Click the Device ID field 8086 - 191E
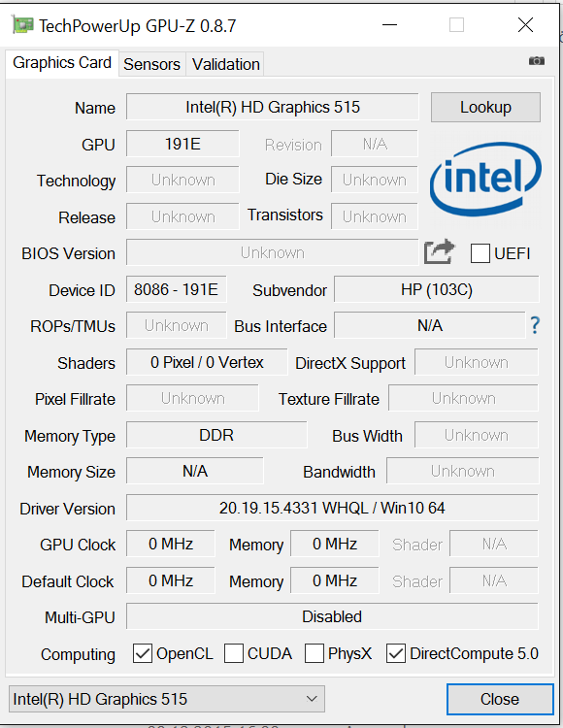The width and height of the screenshot is (563, 728). [x=177, y=289]
